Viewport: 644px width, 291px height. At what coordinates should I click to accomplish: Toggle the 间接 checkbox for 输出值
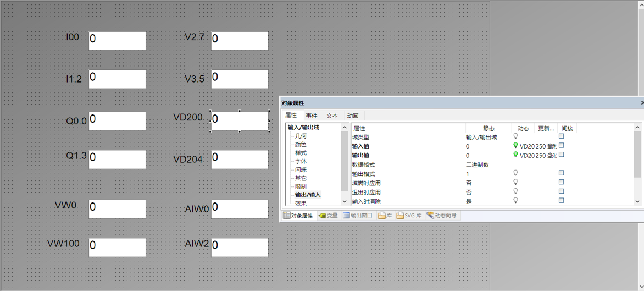click(x=561, y=155)
